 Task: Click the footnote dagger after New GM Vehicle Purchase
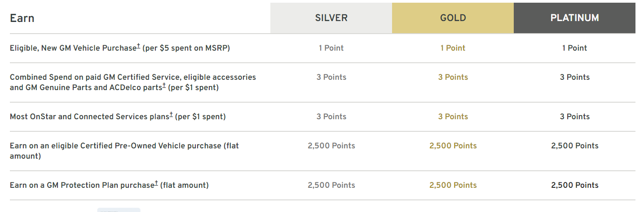tap(138, 46)
